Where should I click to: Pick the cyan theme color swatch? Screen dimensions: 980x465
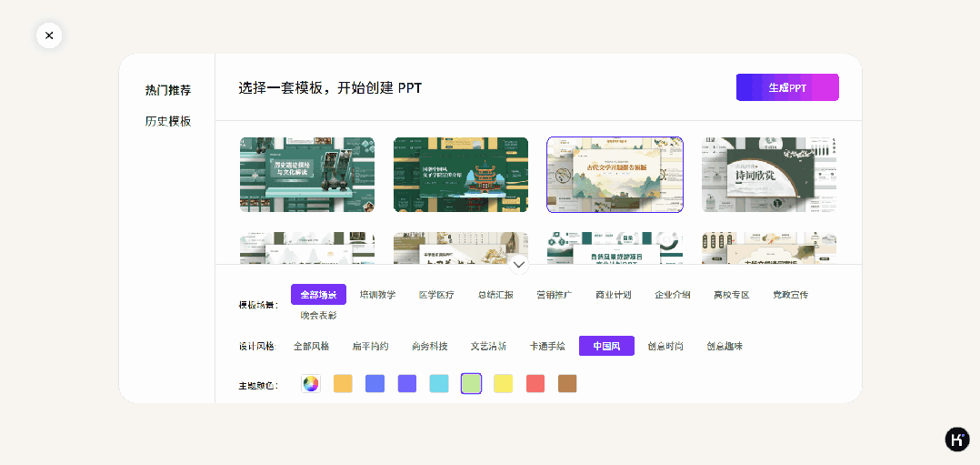click(439, 384)
